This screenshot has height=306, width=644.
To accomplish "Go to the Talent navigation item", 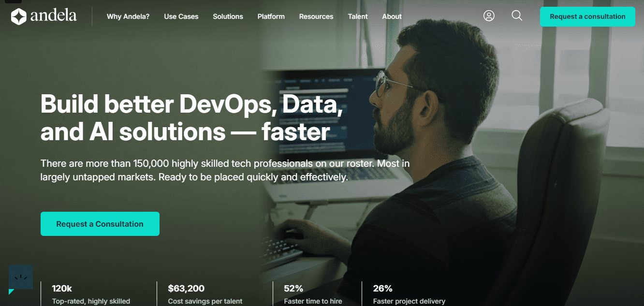I will (x=357, y=16).
